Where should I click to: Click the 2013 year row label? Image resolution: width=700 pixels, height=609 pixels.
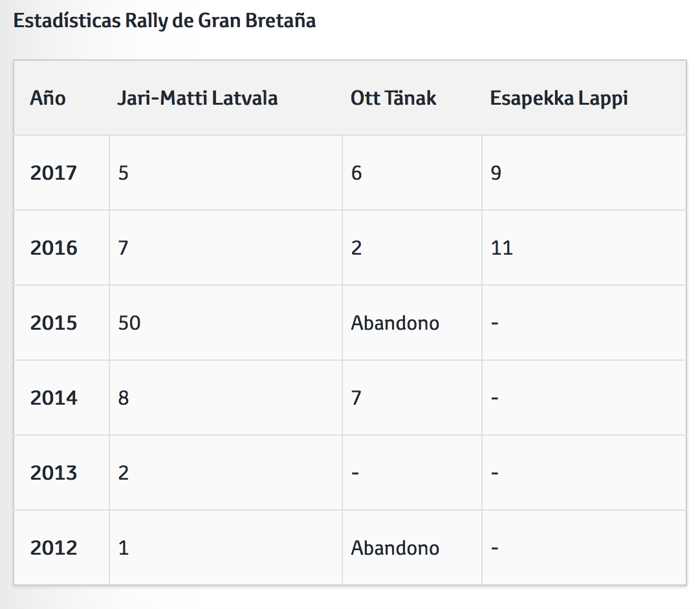(x=53, y=473)
